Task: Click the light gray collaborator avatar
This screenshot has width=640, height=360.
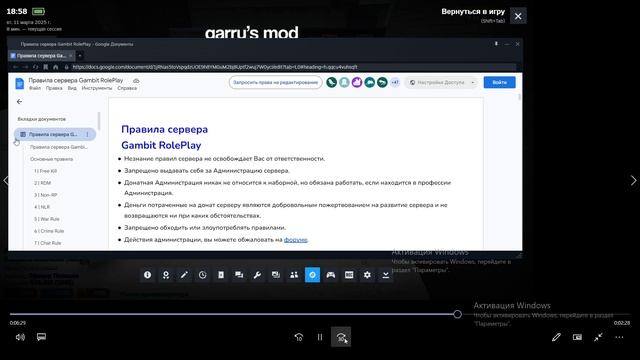Action: point(344,82)
